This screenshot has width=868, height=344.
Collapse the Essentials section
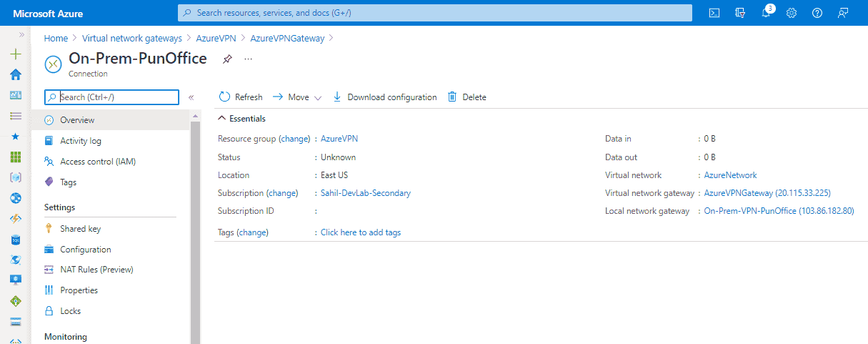(241, 119)
